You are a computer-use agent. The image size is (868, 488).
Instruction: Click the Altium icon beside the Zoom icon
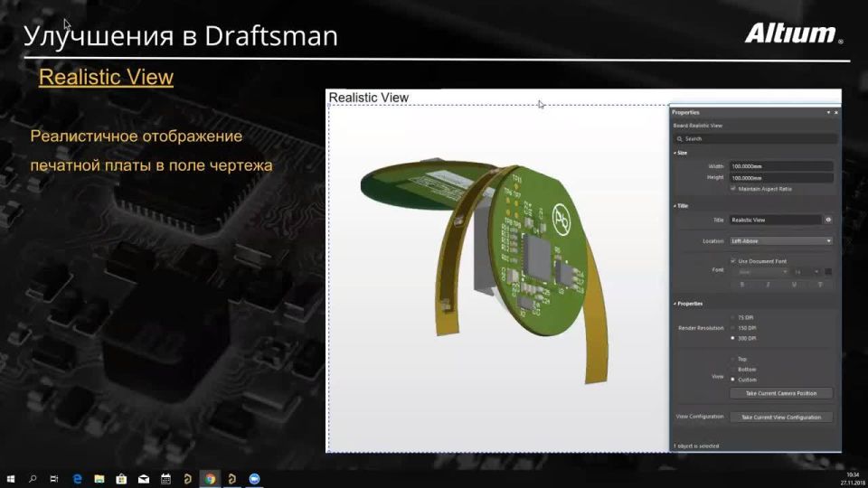click(232, 479)
